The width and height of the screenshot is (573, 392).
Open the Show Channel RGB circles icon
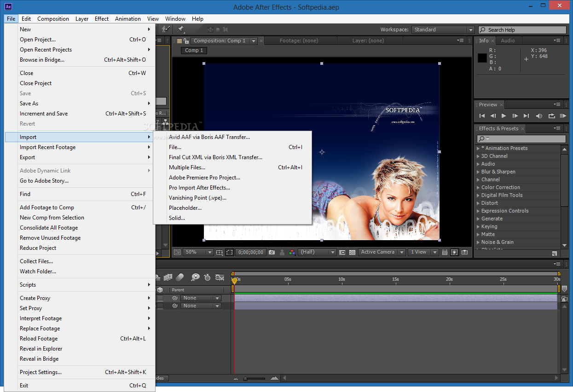coord(292,252)
